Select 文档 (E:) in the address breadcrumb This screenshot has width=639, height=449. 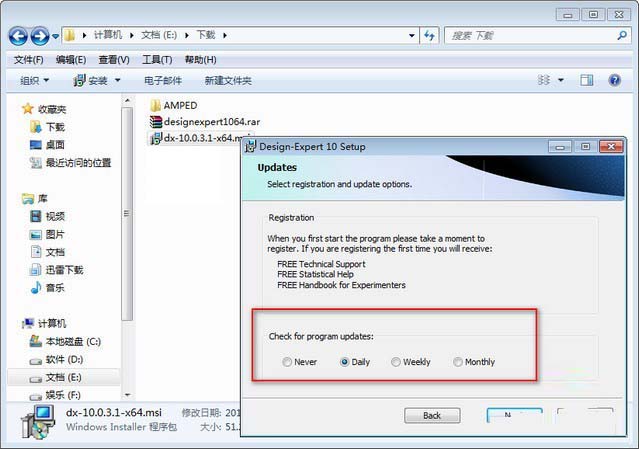[159, 35]
